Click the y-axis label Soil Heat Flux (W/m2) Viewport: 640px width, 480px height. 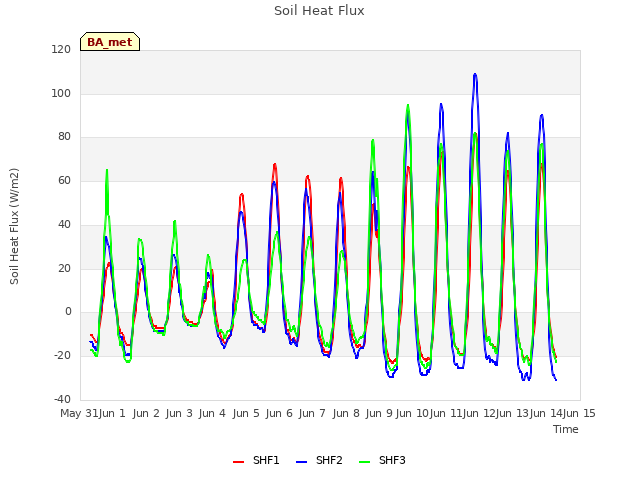tap(14, 226)
